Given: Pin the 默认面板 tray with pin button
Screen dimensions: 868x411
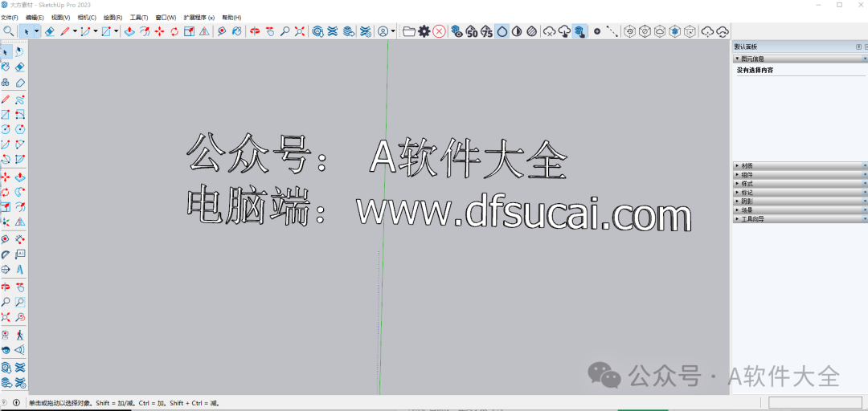Looking at the screenshot, I should point(858,47).
